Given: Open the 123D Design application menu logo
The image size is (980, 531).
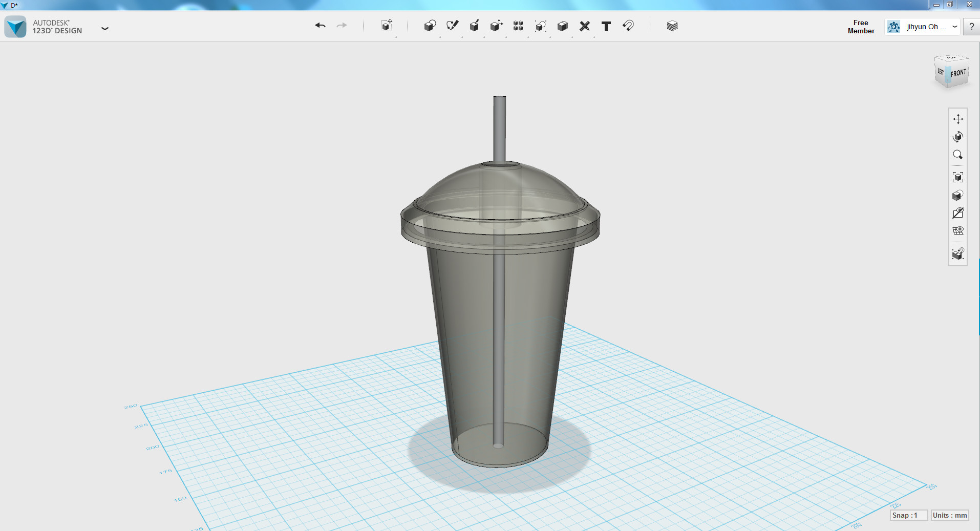Looking at the screenshot, I should click(15, 27).
